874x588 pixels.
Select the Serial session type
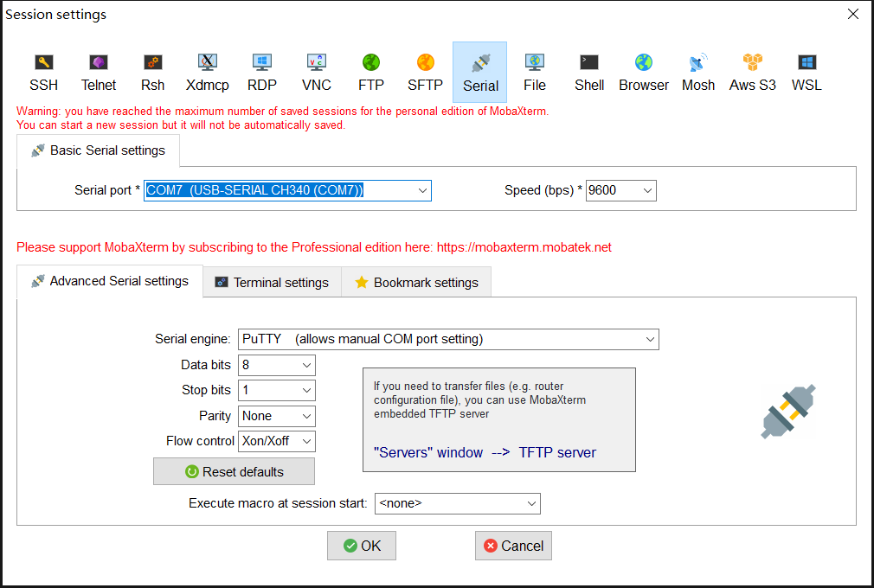click(480, 73)
